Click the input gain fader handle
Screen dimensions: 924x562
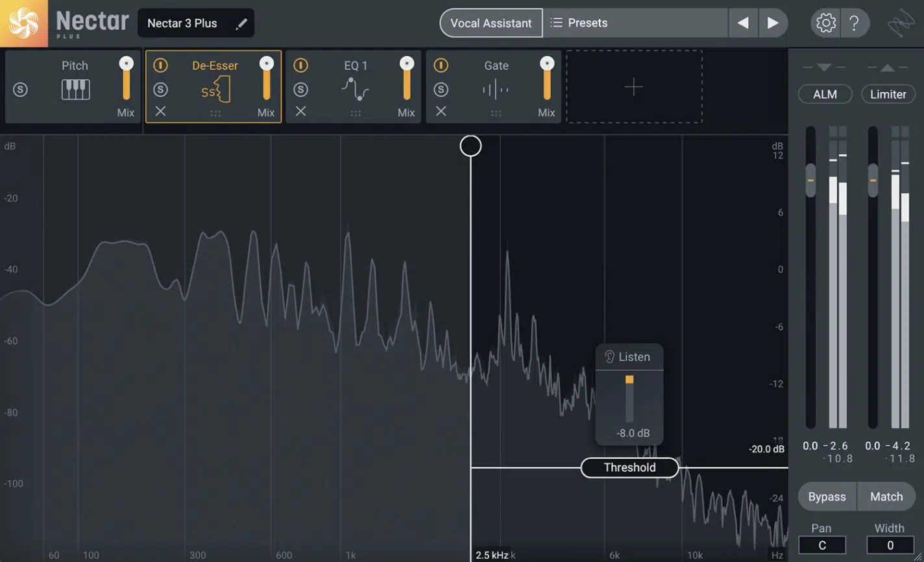pos(810,180)
